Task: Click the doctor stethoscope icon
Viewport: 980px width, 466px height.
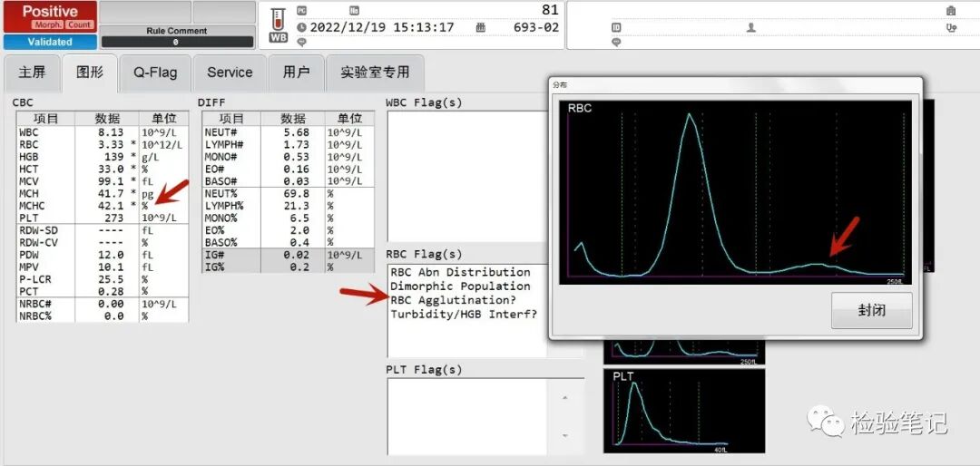Action: tap(951, 27)
